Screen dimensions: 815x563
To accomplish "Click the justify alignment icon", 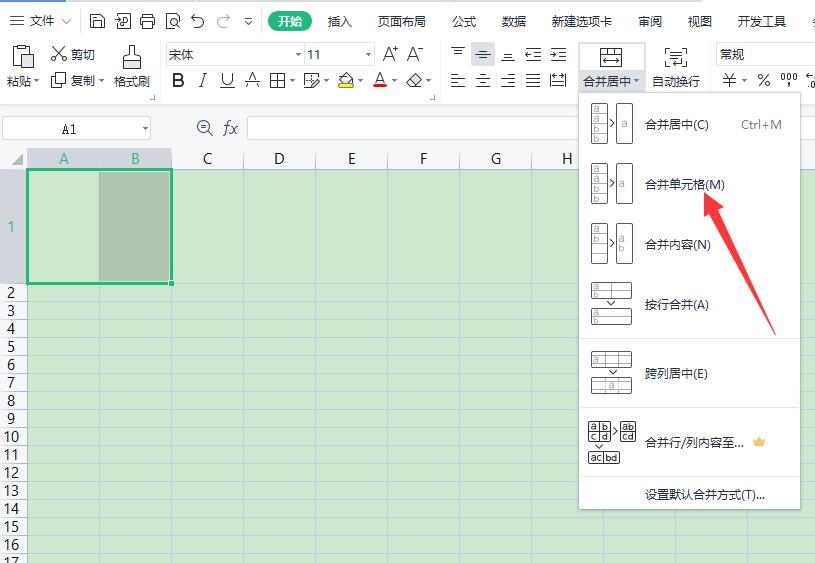I will [x=533, y=80].
